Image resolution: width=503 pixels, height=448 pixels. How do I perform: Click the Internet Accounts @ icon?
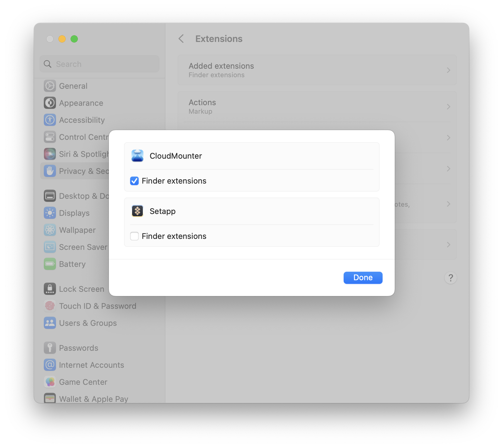(50, 365)
